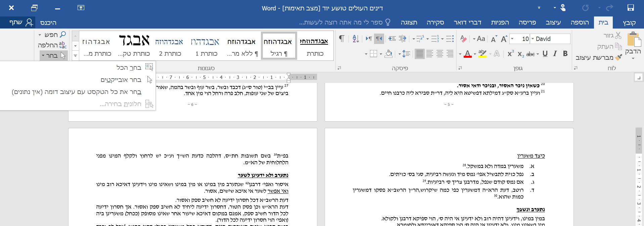
Task: Click the Touch/Mouse mode hand icon
Action: tap(563, 8)
